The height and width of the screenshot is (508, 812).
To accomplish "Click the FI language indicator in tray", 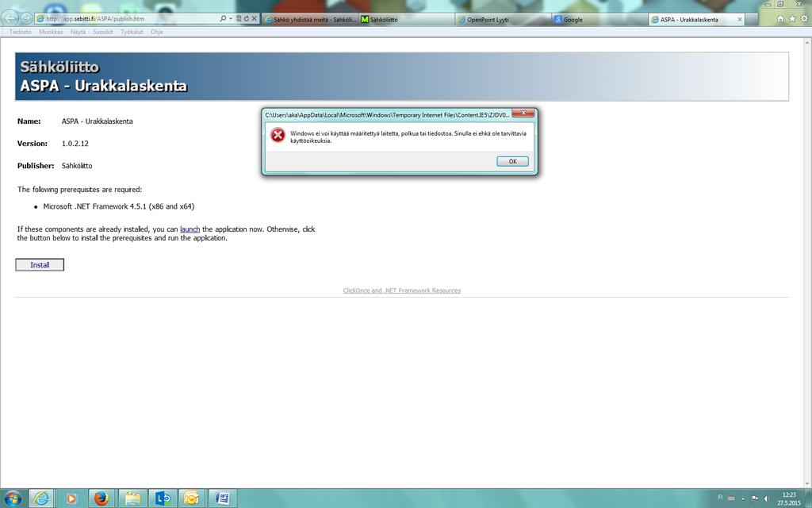I will 720,498.
